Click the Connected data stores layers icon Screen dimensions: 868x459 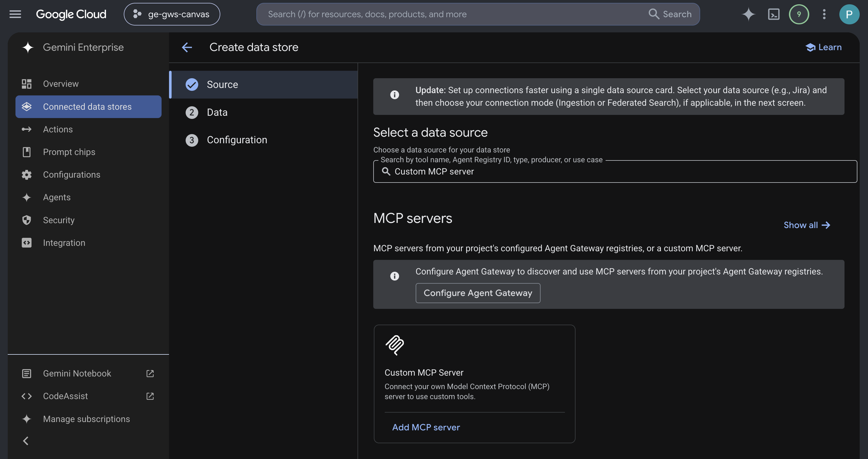27,107
